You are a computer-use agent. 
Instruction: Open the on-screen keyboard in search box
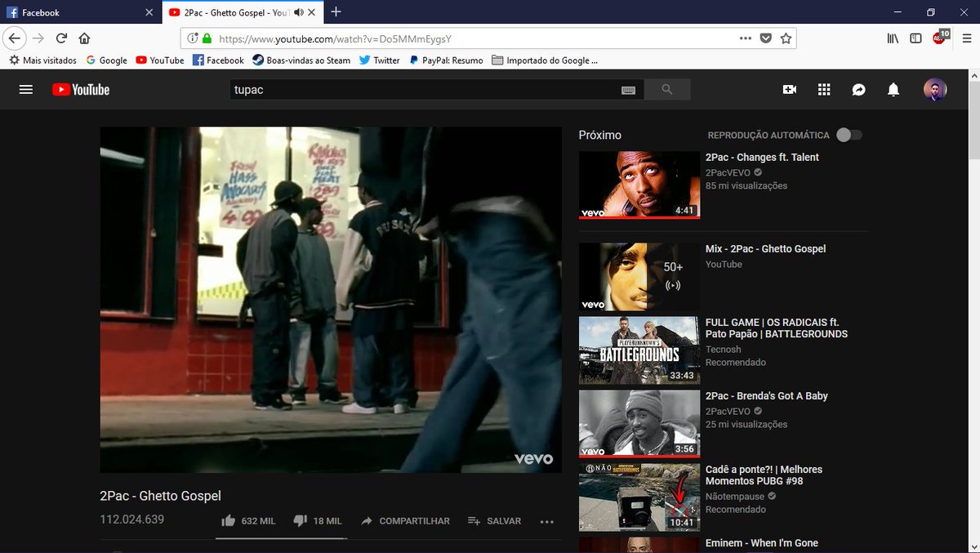pyautogui.click(x=628, y=90)
